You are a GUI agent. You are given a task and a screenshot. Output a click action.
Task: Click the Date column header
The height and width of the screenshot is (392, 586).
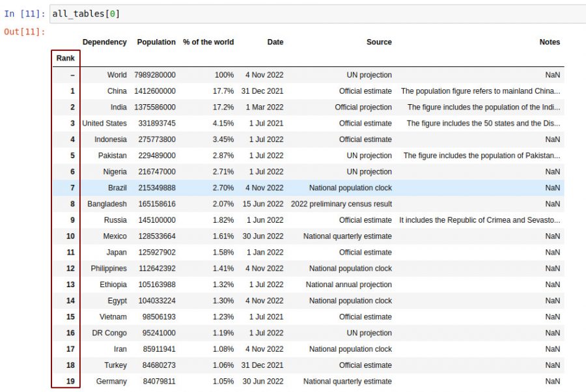tap(275, 42)
